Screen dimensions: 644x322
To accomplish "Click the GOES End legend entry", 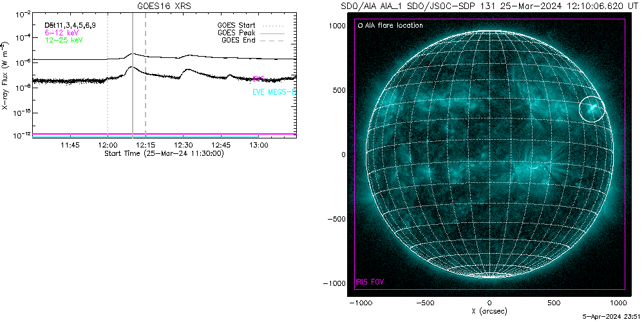I will 251,40.
